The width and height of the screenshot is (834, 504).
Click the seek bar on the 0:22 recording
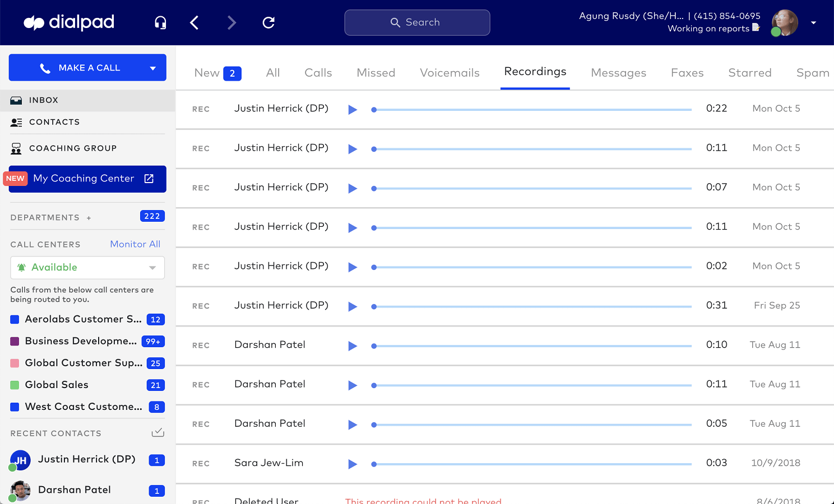531,110
